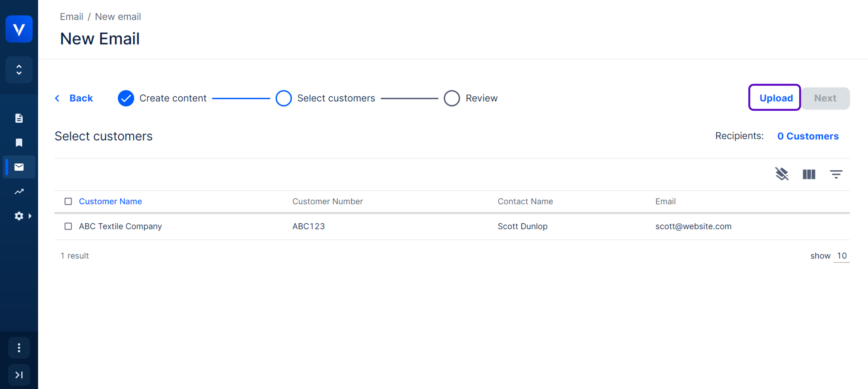The height and width of the screenshot is (389, 868).
Task: Open the bookmark icon in the sidebar
Action: coord(19,143)
